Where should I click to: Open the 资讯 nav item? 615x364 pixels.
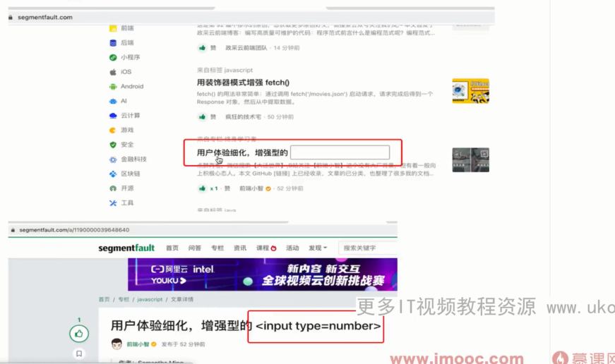240,248
